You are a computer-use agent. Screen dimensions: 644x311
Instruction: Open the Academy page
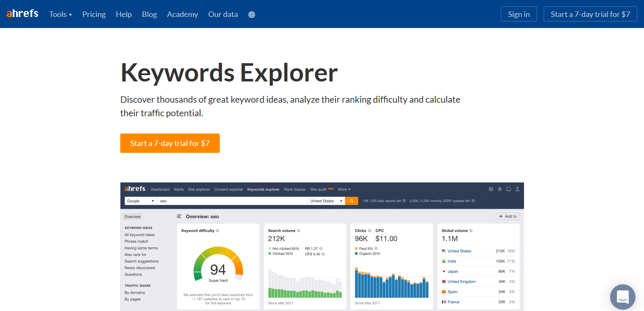[182, 14]
